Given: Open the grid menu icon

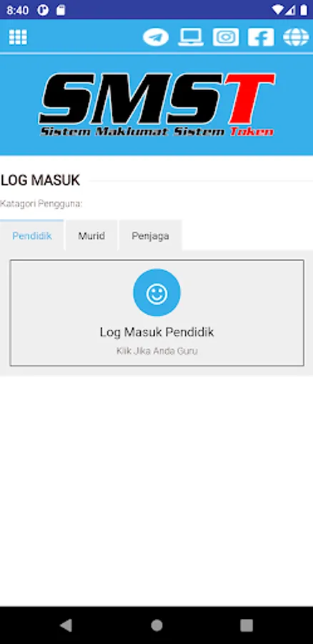Looking at the screenshot, I should (18, 37).
